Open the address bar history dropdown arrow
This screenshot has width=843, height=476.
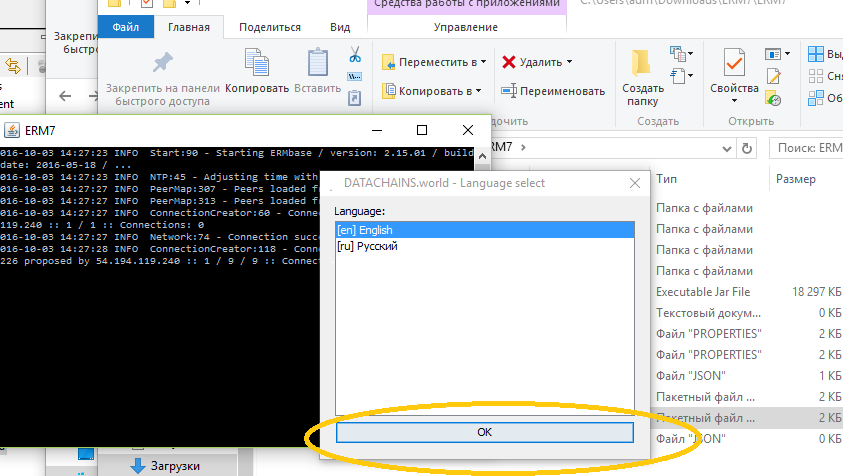[x=727, y=148]
